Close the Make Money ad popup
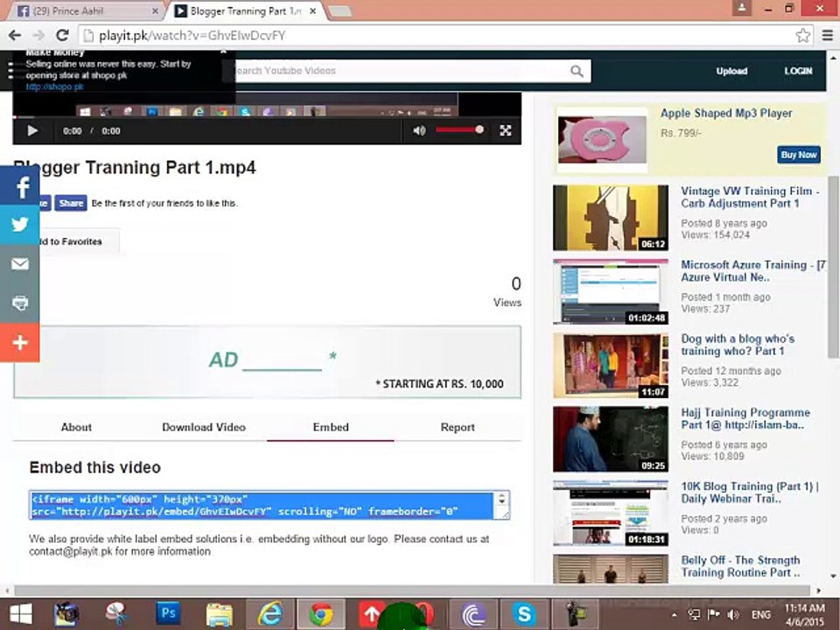840x630 pixels. tap(223, 52)
